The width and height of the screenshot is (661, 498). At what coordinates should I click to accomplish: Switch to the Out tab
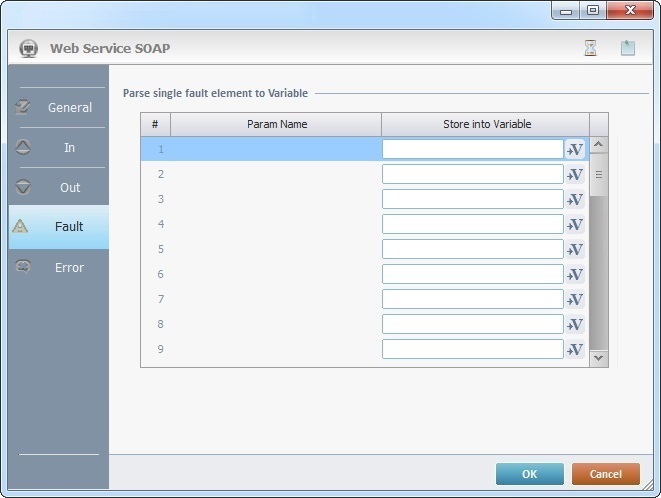coord(59,187)
